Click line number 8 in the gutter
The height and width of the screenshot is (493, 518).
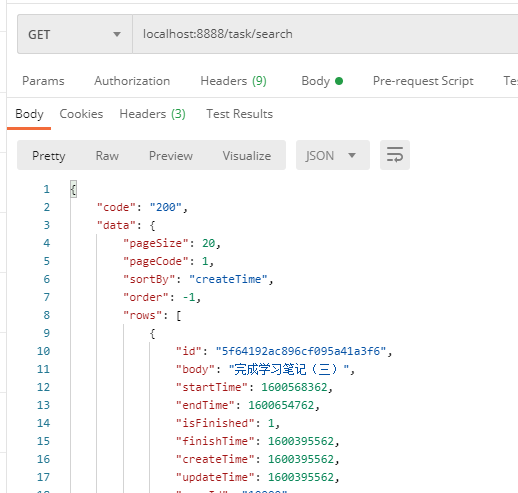pyautogui.click(x=47, y=315)
